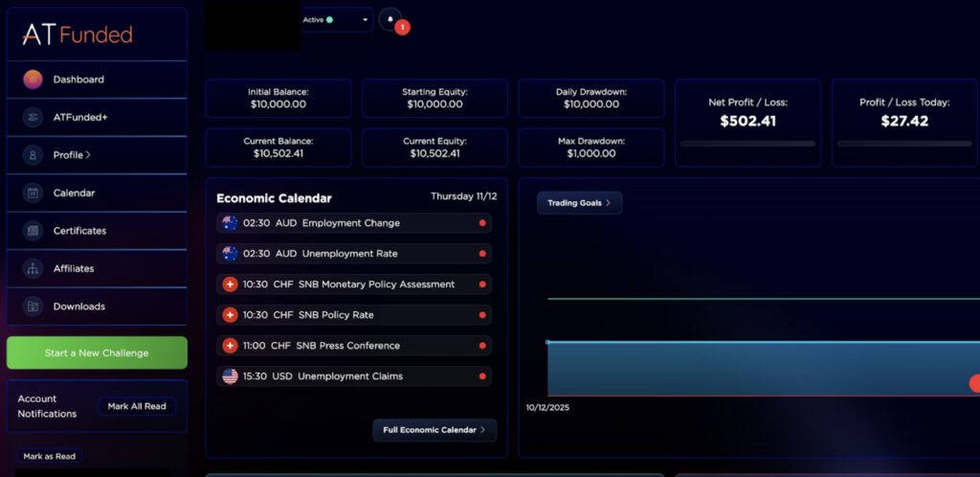The image size is (980, 477).
Task: Click the red impact dot on SNB Policy Rate
Action: (x=482, y=315)
